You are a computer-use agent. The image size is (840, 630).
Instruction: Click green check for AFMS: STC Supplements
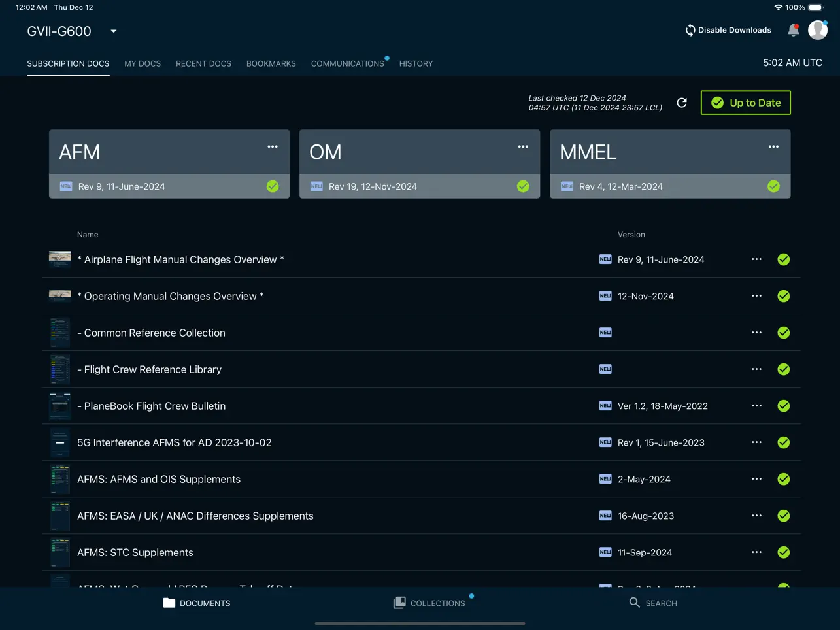click(784, 552)
